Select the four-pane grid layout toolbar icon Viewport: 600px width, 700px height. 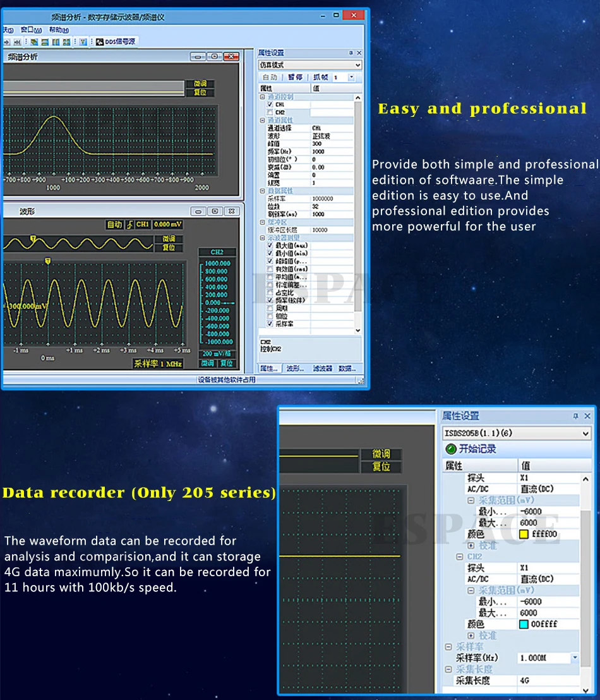click(x=66, y=42)
